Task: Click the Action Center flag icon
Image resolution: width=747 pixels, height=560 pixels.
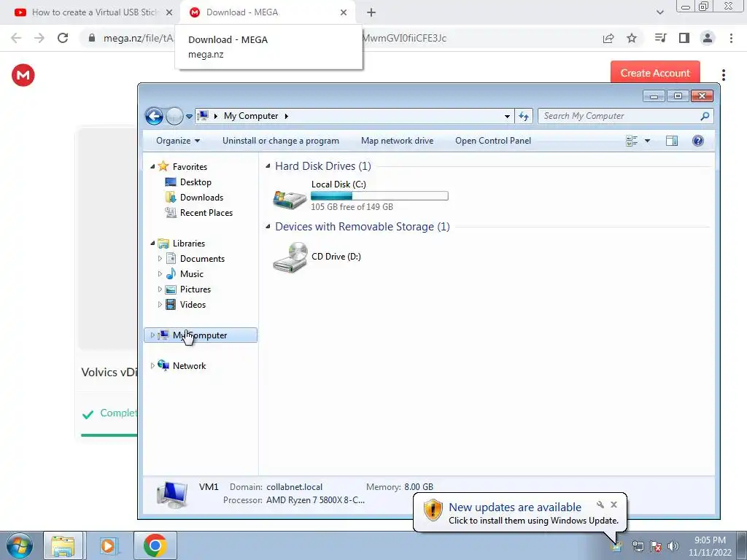Action: 656,546
